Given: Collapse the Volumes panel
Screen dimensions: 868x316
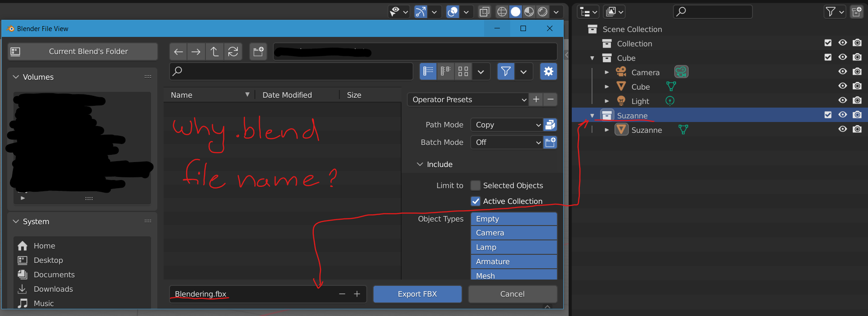Looking at the screenshot, I should [x=16, y=77].
